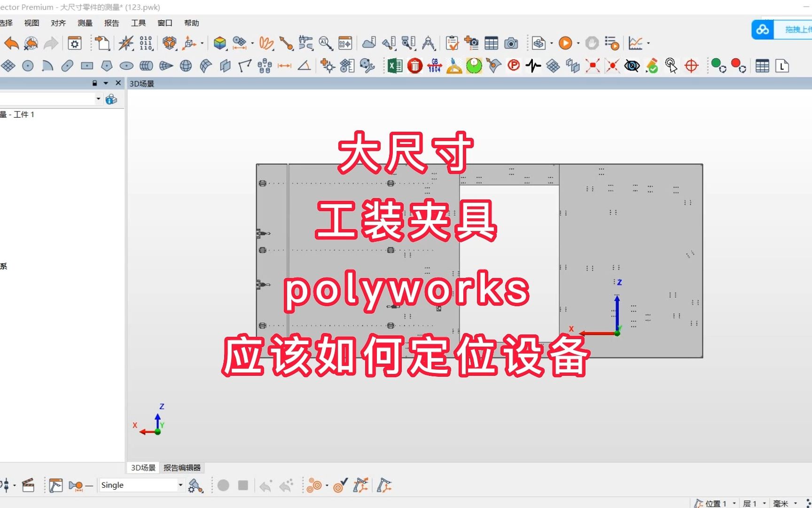Click the arm device window icon

(x=55, y=485)
